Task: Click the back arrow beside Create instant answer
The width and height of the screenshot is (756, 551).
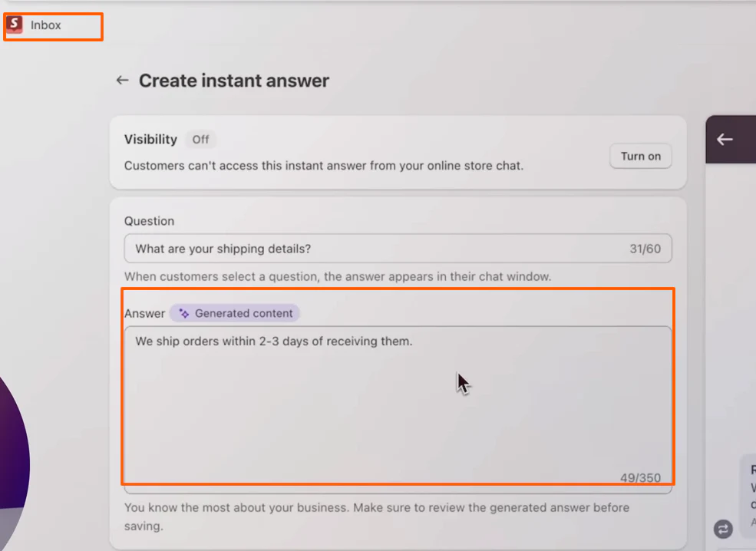Action: pyautogui.click(x=122, y=80)
